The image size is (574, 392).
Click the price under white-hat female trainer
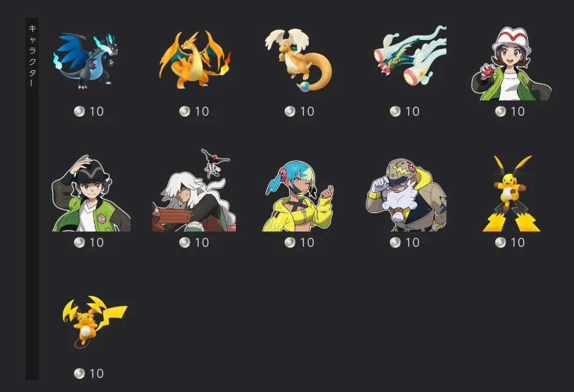[509, 111]
